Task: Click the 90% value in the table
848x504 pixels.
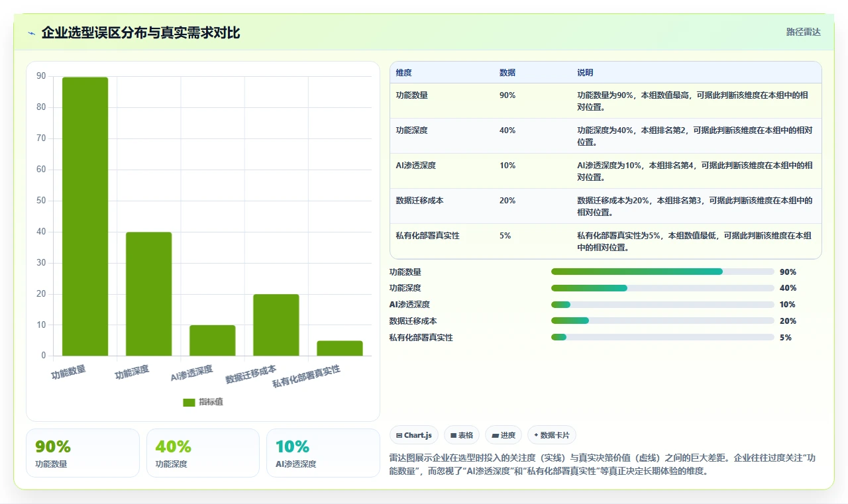Action: pyautogui.click(x=507, y=95)
